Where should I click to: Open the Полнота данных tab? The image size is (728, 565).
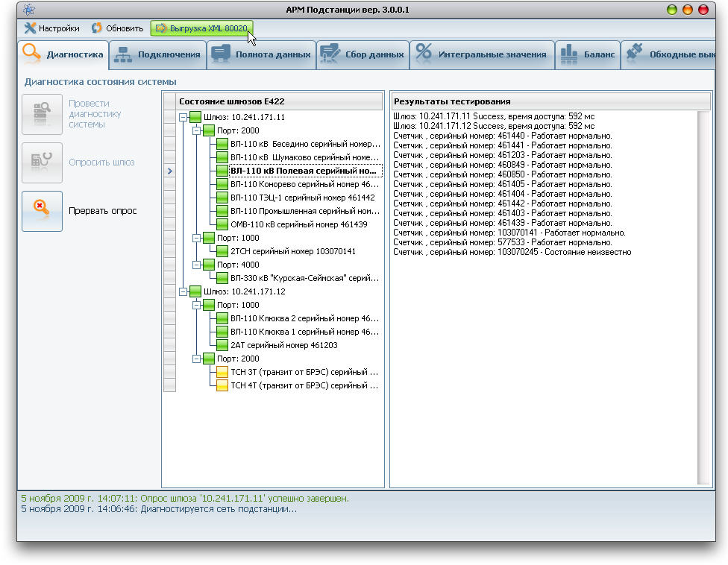[x=261, y=54]
